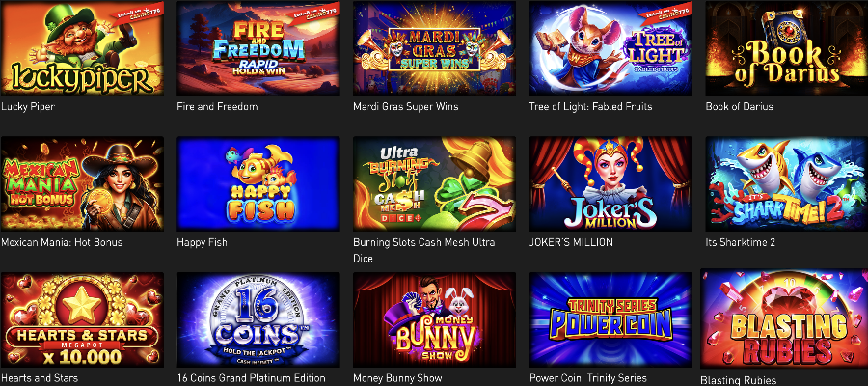Screen dimensions: 868x386
Task: Select 'Power Coin: Trinity Series' title text
Action: click(588, 379)
